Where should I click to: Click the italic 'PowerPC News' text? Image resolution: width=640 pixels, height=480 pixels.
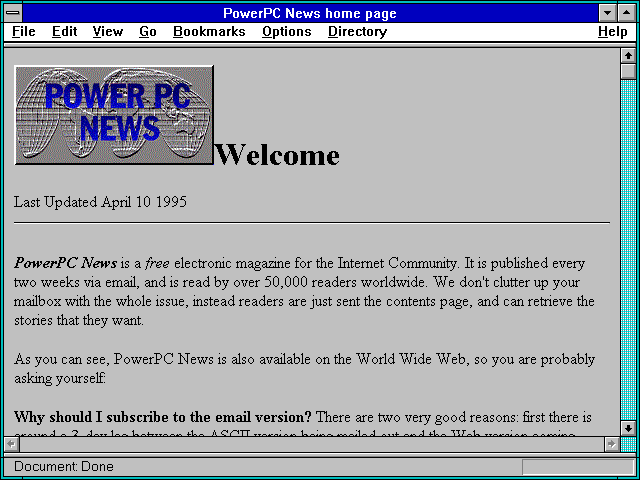point(65,263)
